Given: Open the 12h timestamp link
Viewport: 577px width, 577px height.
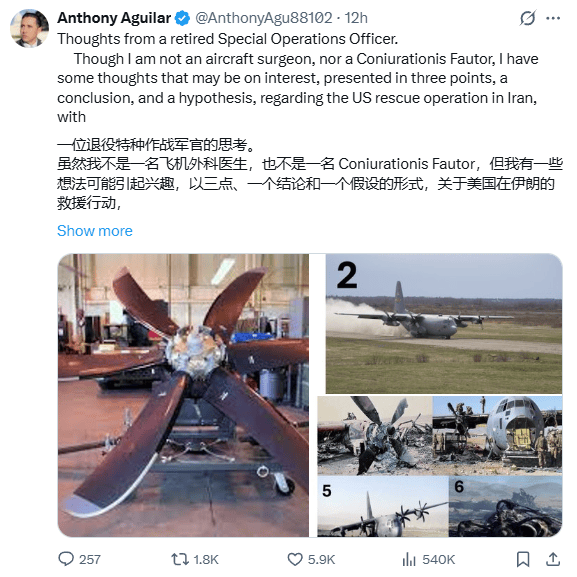Looking at the screenshot, I should pyautogui.click(x=356, y=18).
